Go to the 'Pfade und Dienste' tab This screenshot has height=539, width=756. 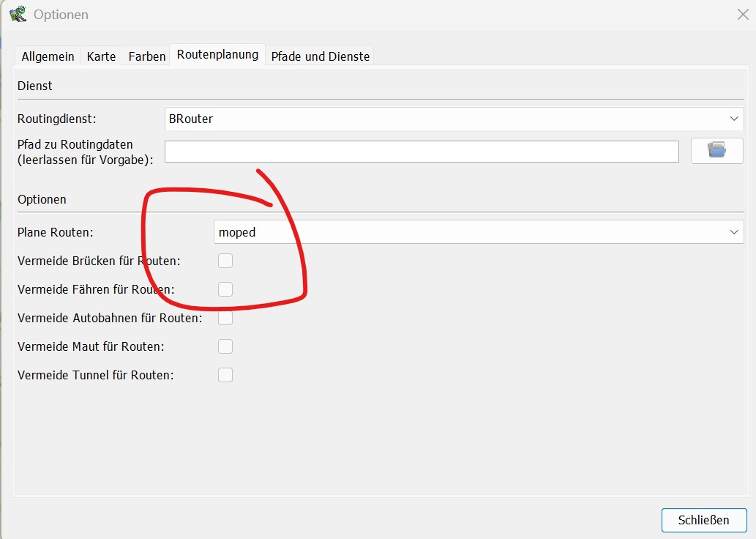click(321, 56)
